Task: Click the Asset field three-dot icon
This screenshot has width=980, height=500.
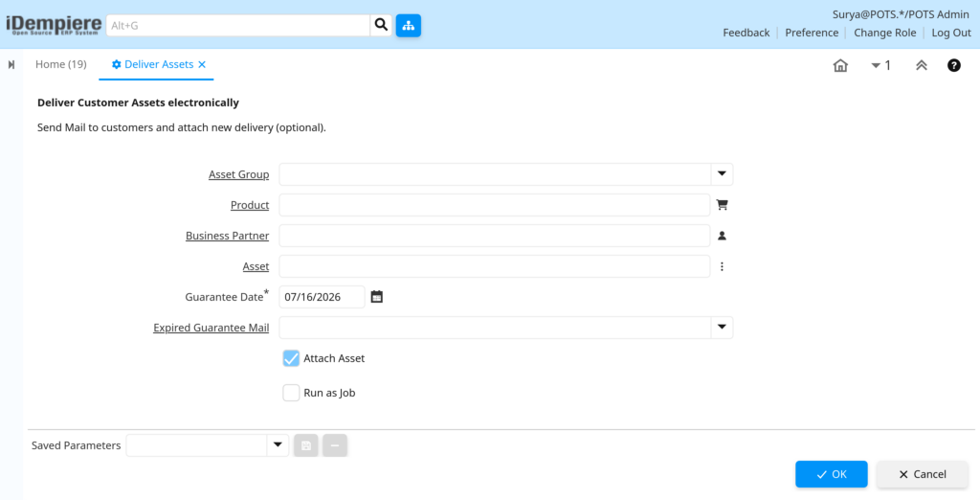Action: 722,266
